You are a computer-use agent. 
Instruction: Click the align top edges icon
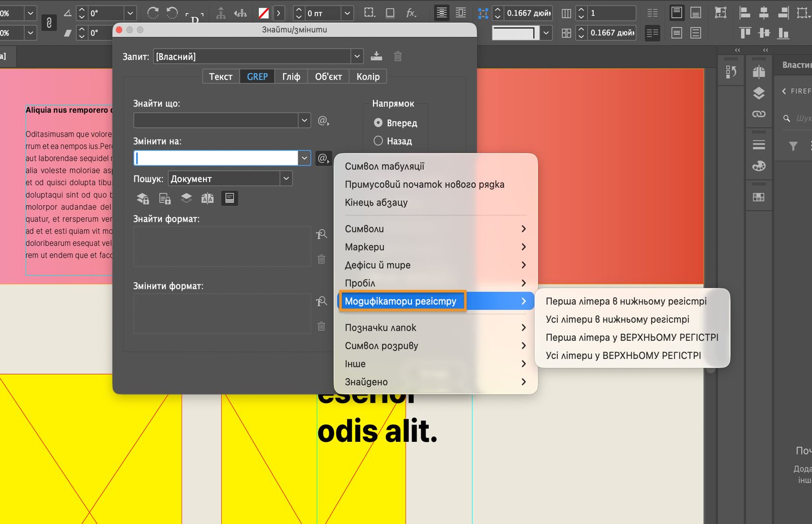click(x=745, y=33)
